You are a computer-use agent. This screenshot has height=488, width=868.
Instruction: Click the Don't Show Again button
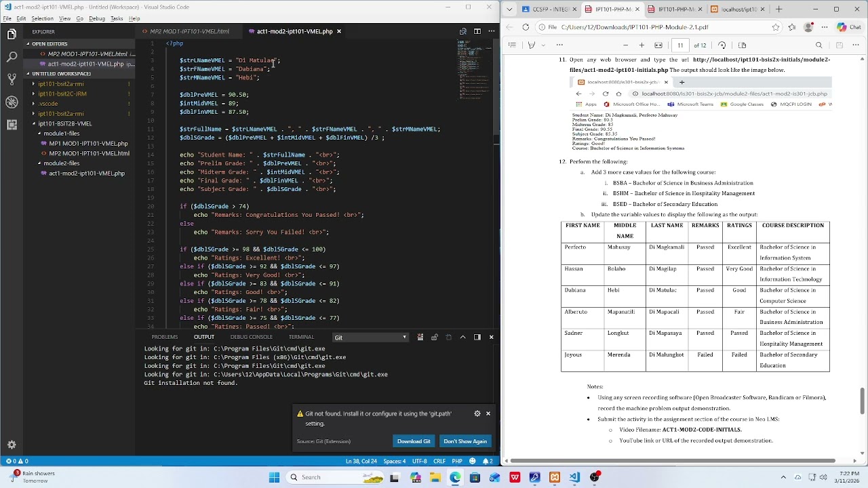465,441
